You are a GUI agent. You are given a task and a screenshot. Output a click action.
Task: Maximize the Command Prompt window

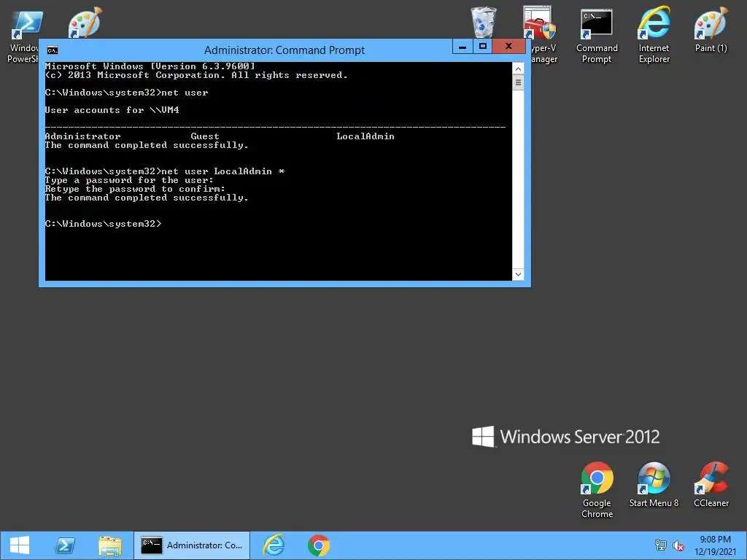pyautogui.click(x=483, y=47)
